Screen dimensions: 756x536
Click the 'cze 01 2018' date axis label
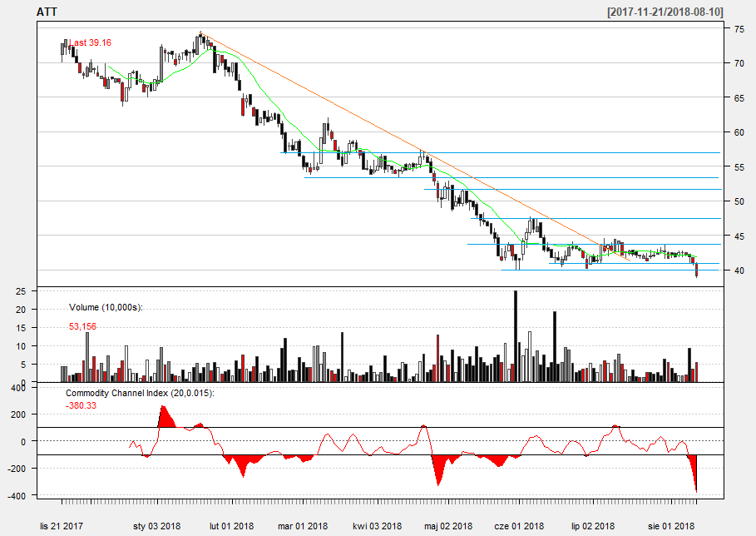519,526
